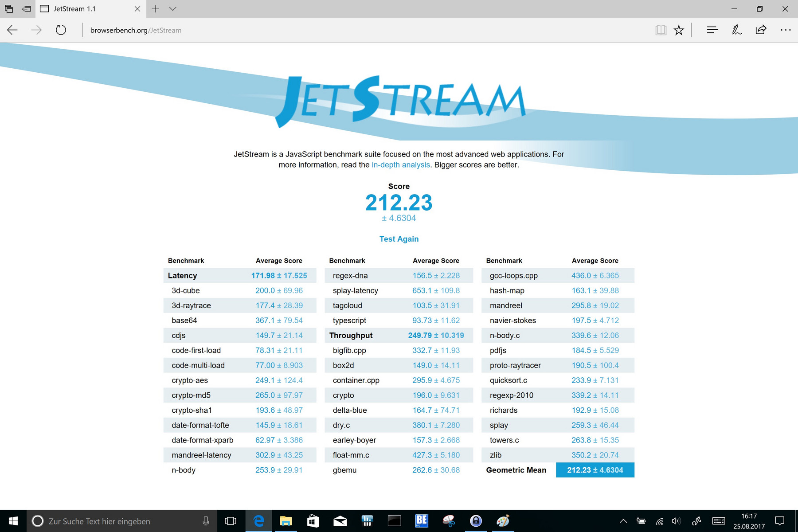Screen dimensions: 798x532
Task: Click the forward navigation arrow
Action: [x=36, y=30]
